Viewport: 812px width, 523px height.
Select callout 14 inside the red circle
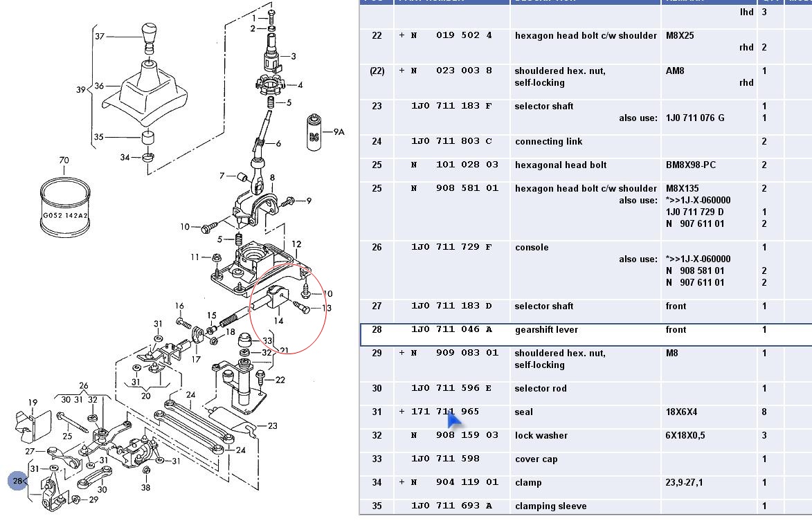pyautogui.click(x=279, y=321)
